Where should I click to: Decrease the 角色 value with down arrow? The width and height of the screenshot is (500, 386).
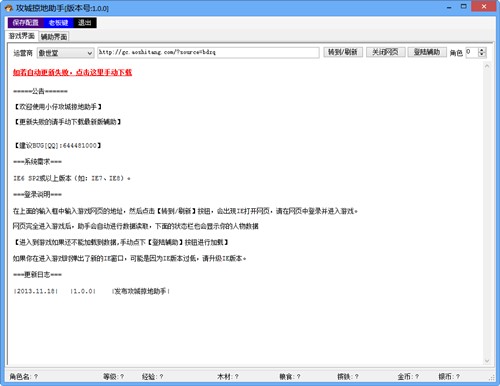point(482,55)
